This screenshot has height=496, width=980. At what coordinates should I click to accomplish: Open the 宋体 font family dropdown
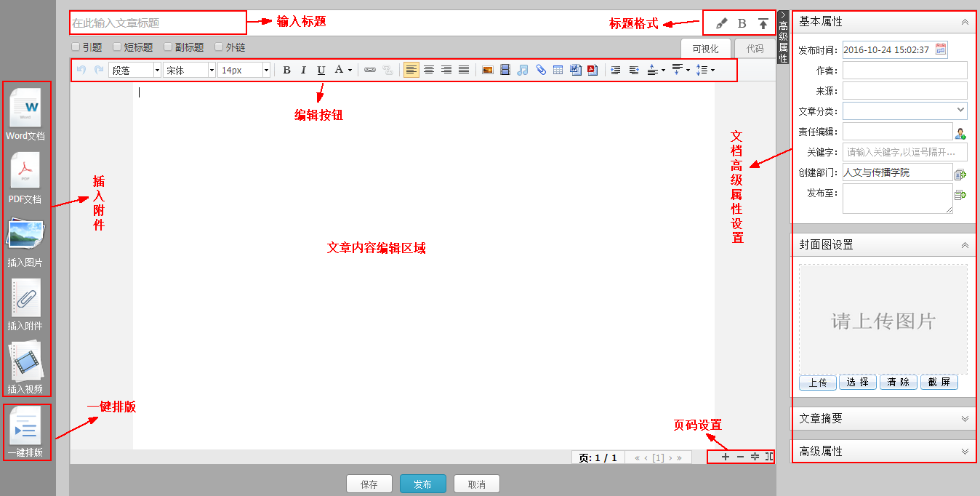point(189,70)
